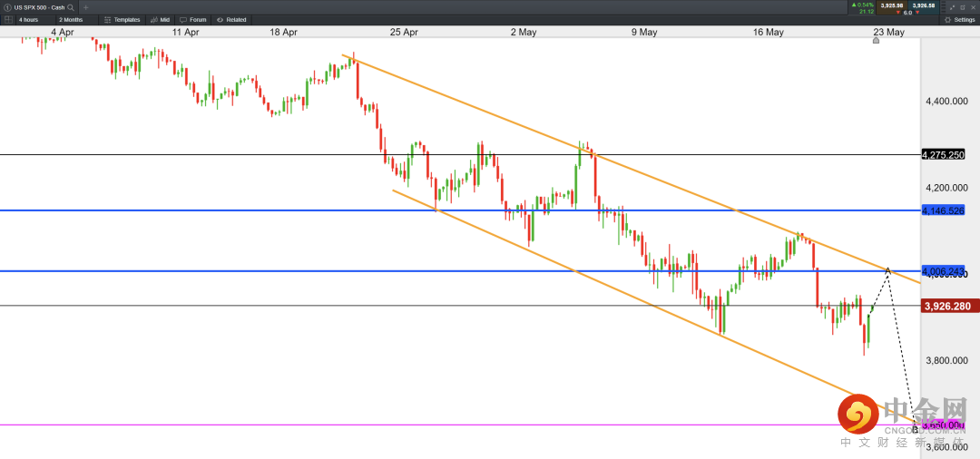
Task: Switch the Mid price type toggle
Action: [160, 19]
